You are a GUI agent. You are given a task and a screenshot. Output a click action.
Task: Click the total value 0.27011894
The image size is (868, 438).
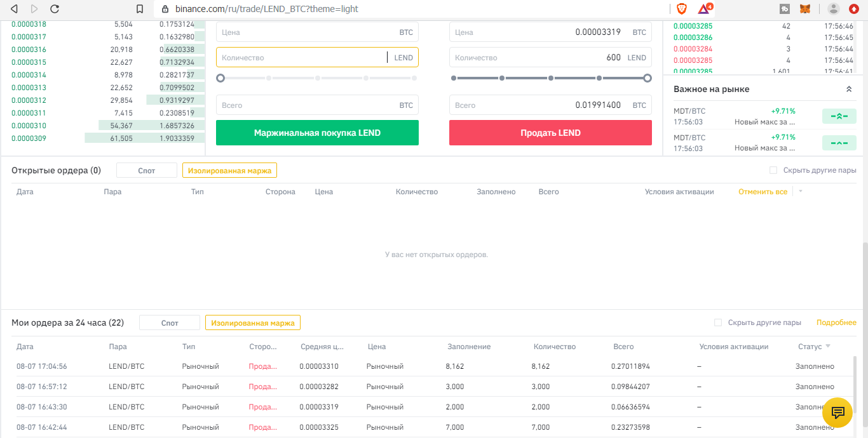pos(631,366)
